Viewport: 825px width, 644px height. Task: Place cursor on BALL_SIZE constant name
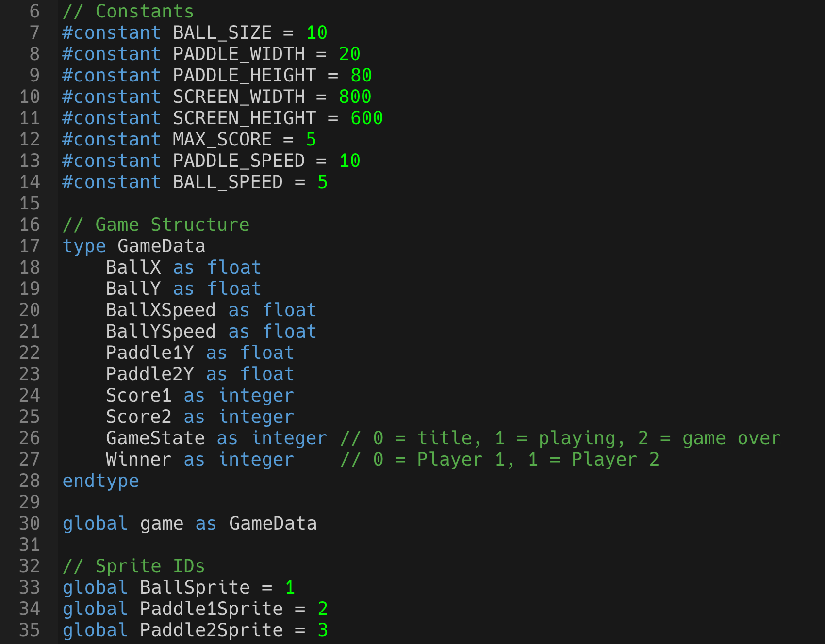click(x=222, y=32)
